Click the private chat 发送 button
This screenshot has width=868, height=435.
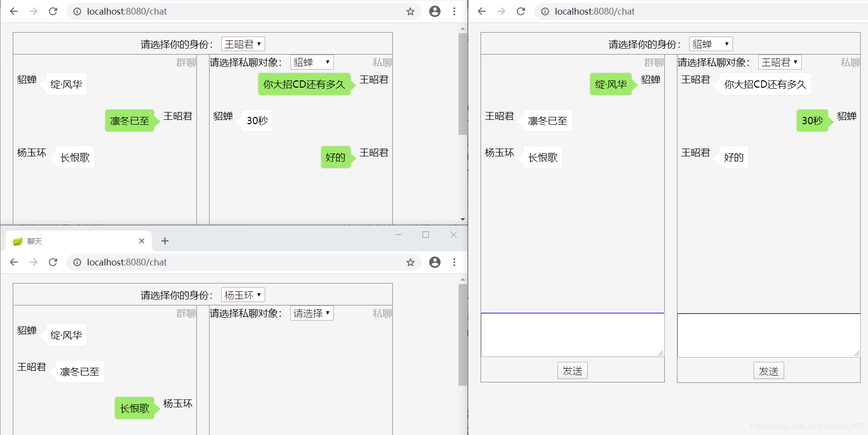point(769,371)
